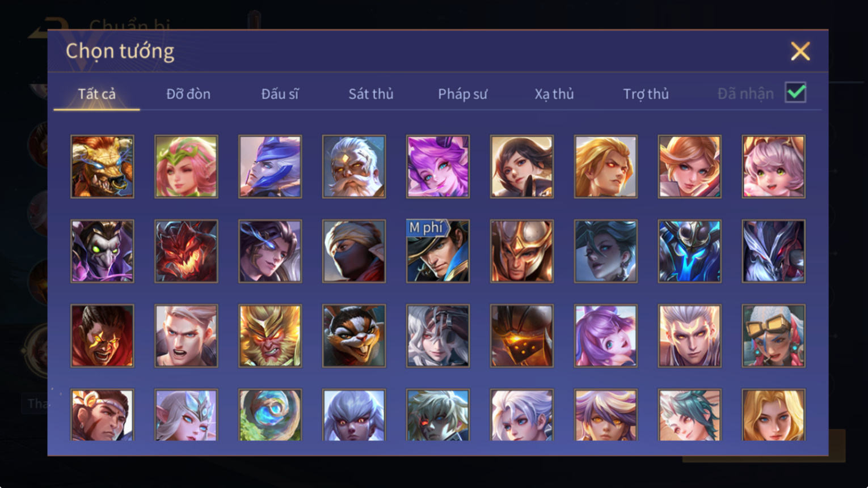Image resolution: width=868 pixels, height=488 pixels.
Task: Select the golden bull hero portrait
Action: (x=102, y=167)
